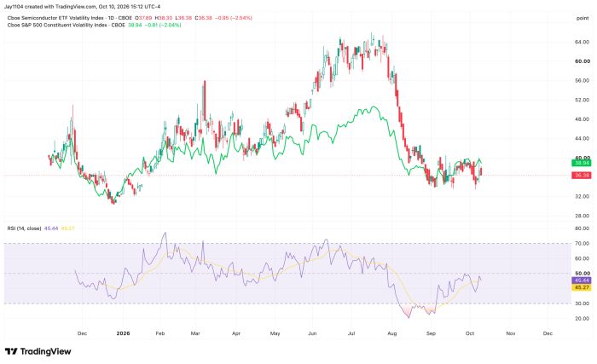Screen dimensions: 597x364
Task: Click the 52.00 price axis label
Action: pos(583,100)
